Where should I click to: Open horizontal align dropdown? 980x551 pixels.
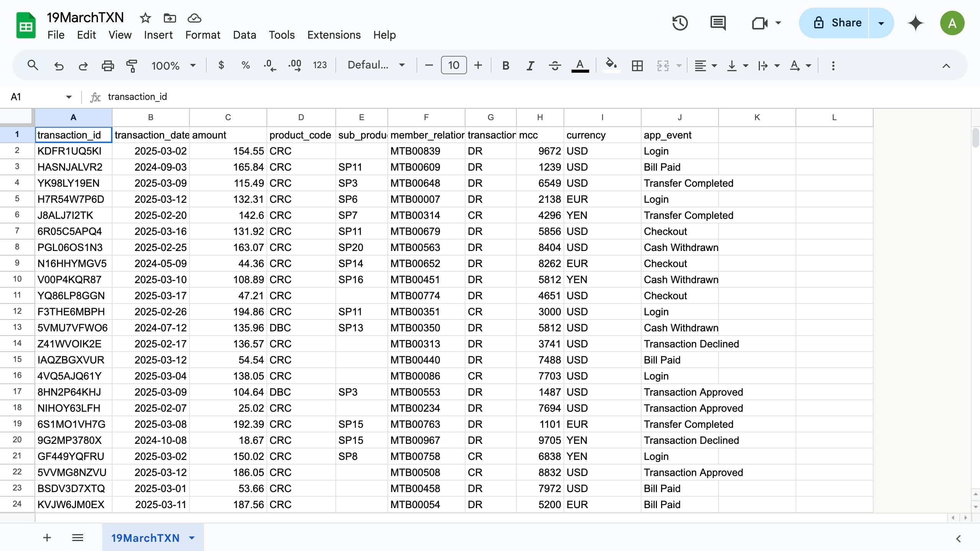tap(706, 66)
